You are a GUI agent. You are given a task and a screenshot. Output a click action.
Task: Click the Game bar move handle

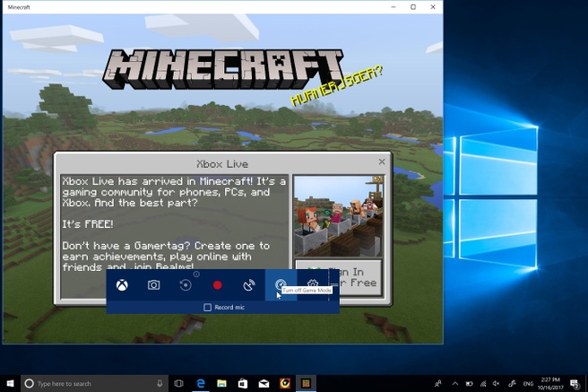tap(333, 285)
